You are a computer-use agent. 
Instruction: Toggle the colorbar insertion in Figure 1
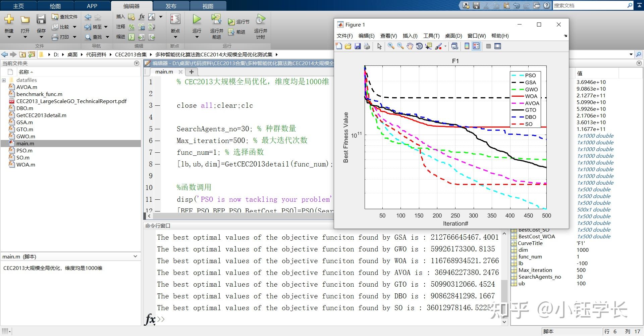tap(467, 46)
